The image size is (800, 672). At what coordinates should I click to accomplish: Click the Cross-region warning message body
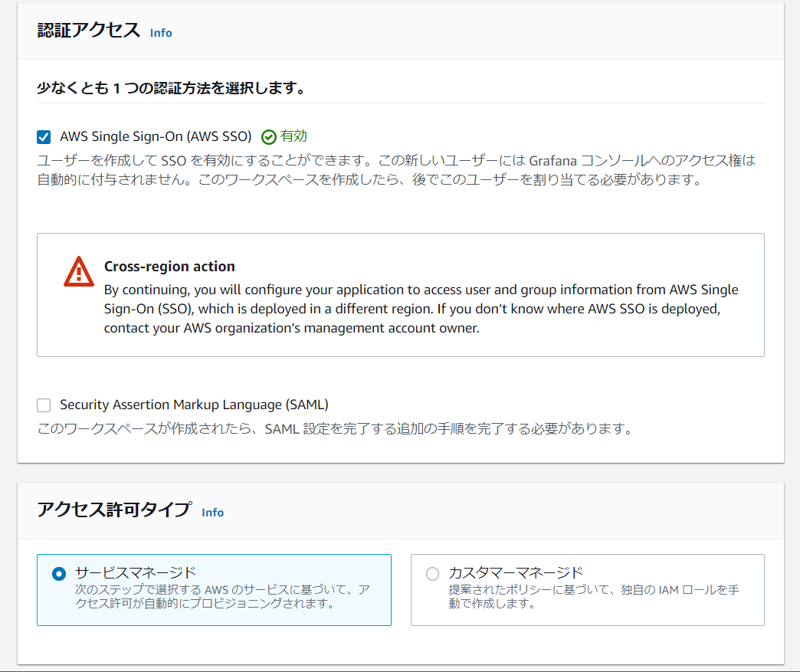coord(421,309)
